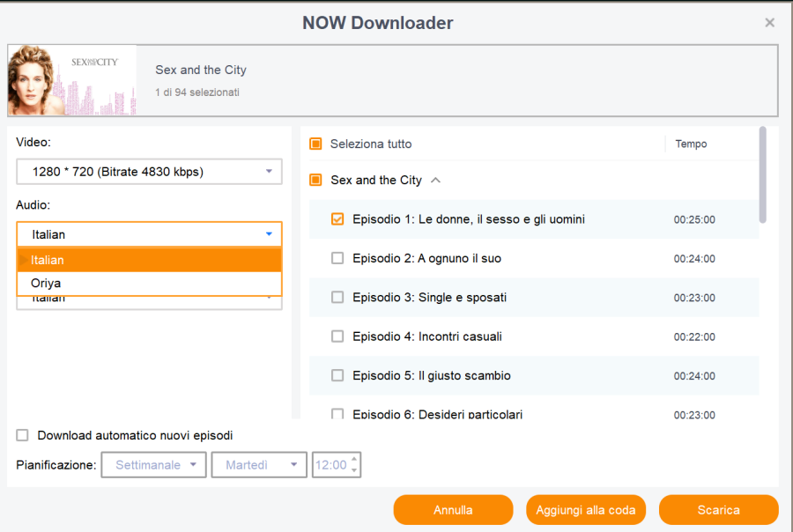Open the Video resolution dropdown
The height and width of the screenshot is (532, 793).
pyautogui.click(x=149, y=172)
